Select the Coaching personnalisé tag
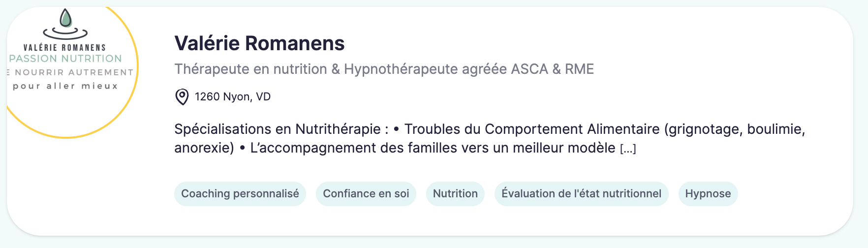Screen dimensions: 868x248 [240, 194]
